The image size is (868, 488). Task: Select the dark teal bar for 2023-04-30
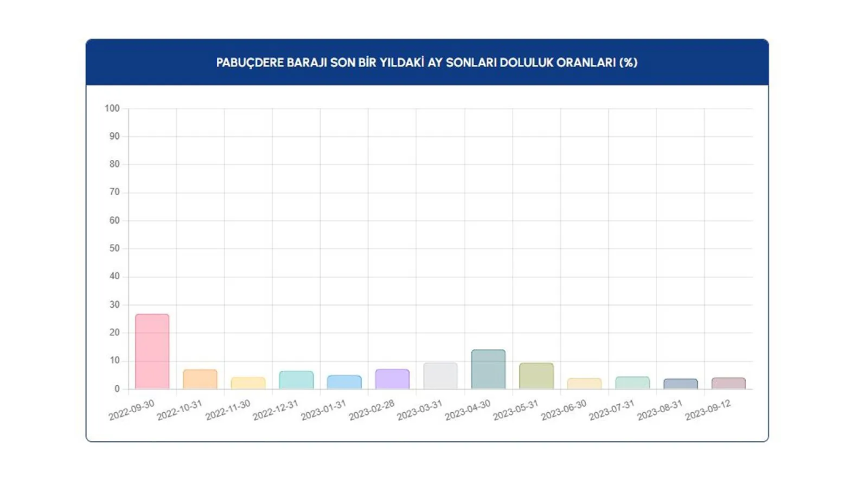[x=488, y=369]
